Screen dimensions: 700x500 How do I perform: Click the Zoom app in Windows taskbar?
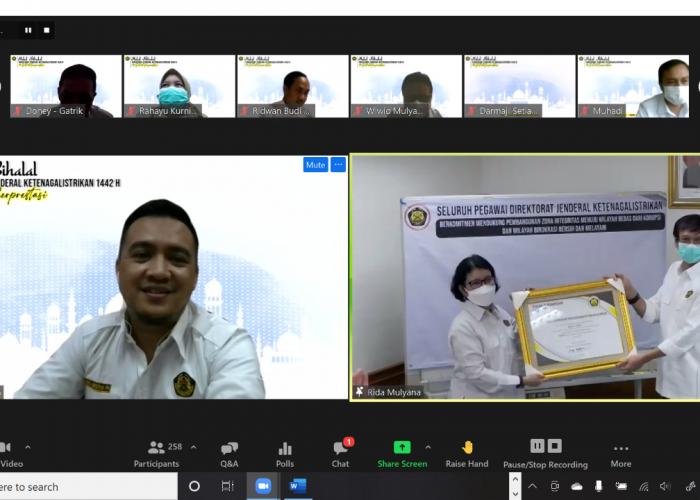click(263, 486)
